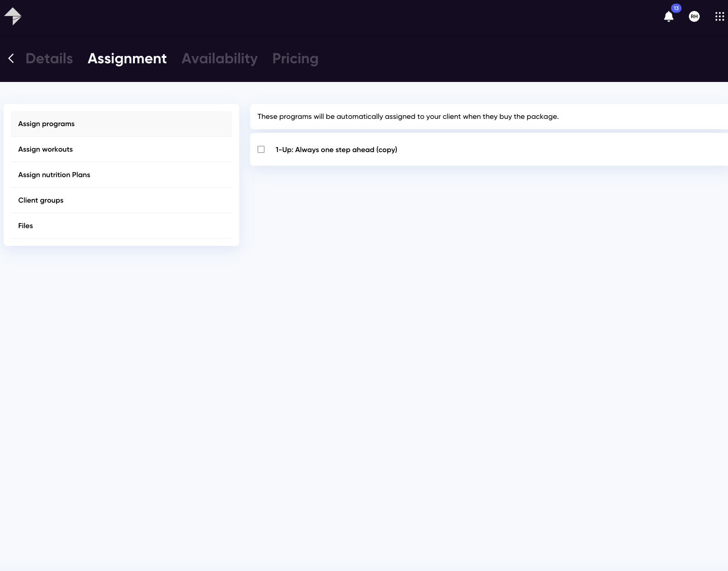Open Assign nutrition Plans section
Screen dimensions: 728x571
(121, 175)
